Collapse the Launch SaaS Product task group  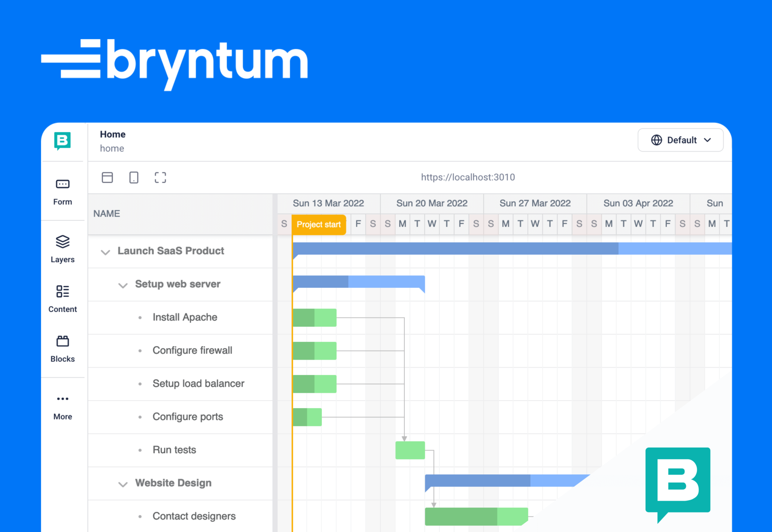(x=106, y=252)
